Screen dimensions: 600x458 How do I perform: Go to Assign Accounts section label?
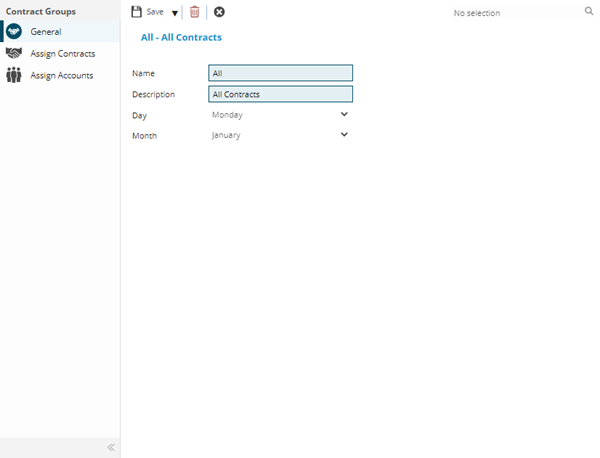click(62, 75)
